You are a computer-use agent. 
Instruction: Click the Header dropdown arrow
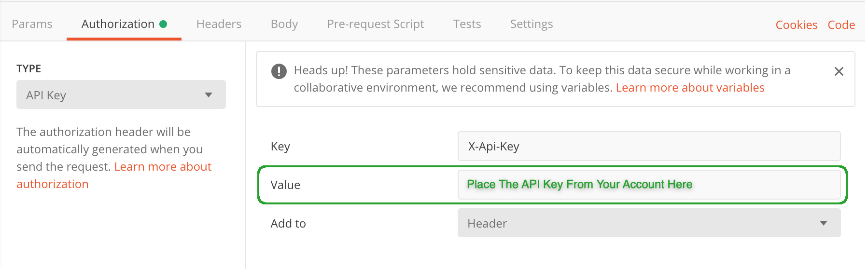pyautogui.click(x=824, y=223)
